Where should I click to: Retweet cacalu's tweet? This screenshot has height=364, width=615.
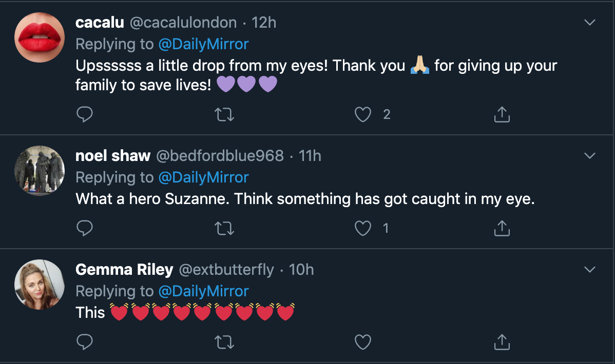223,115
